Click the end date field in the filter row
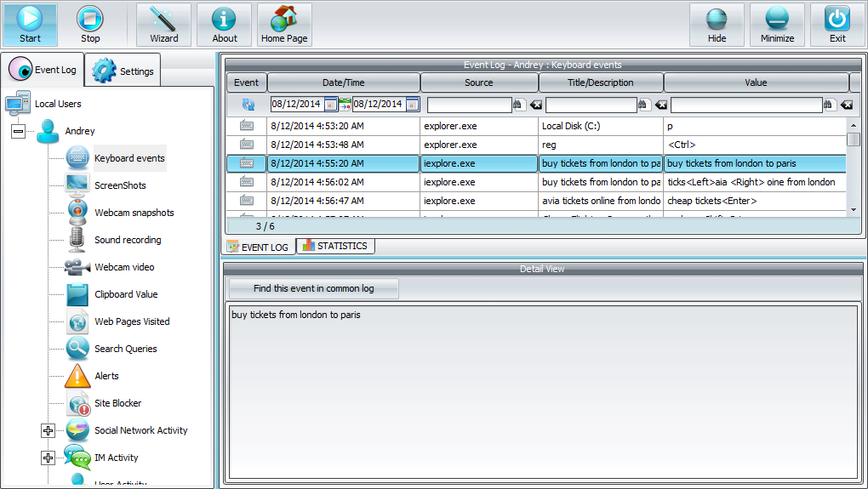 [379, 104]
